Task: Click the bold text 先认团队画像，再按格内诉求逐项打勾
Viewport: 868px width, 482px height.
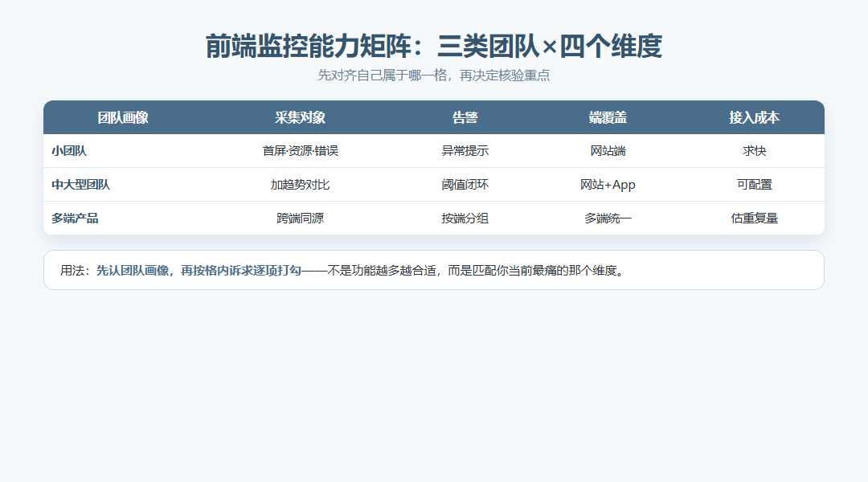Action: [199, 270]
